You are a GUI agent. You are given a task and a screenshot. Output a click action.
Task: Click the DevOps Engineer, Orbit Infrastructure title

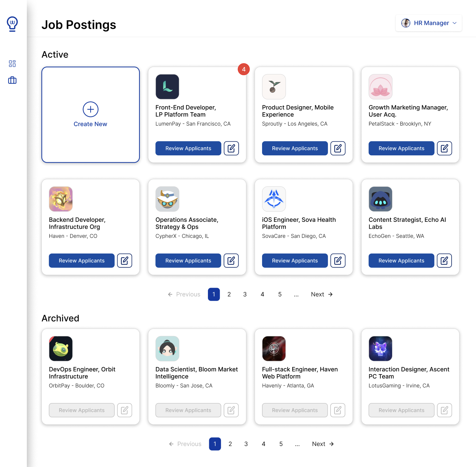(x=82, y=373)
